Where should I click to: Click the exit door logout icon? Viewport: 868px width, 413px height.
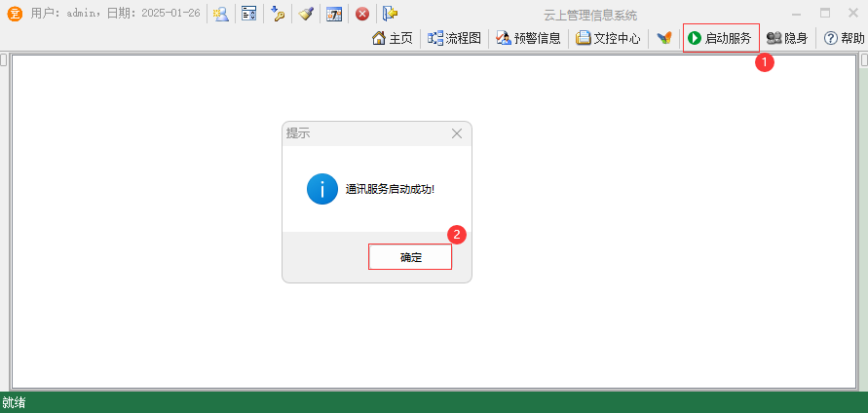[391, 14]
